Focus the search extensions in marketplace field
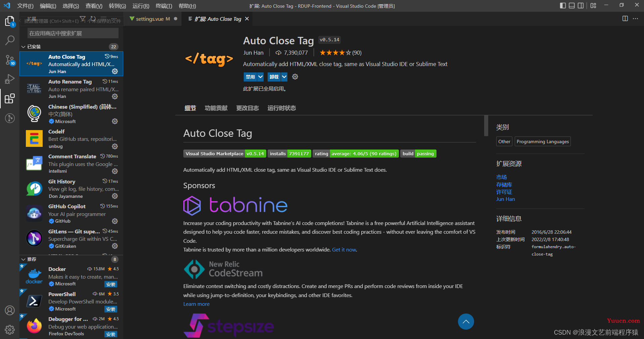This screenshot has height=339, width=644. (x=73, y=33)
